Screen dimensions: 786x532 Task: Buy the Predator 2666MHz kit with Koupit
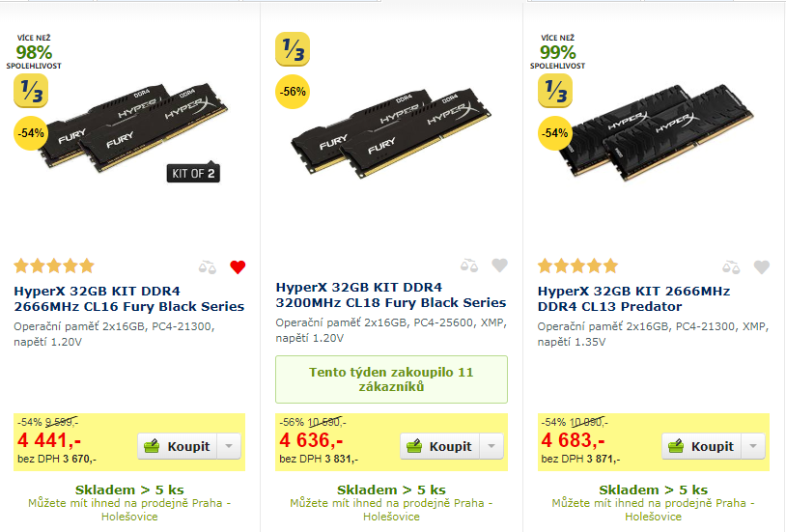point(702,446)
